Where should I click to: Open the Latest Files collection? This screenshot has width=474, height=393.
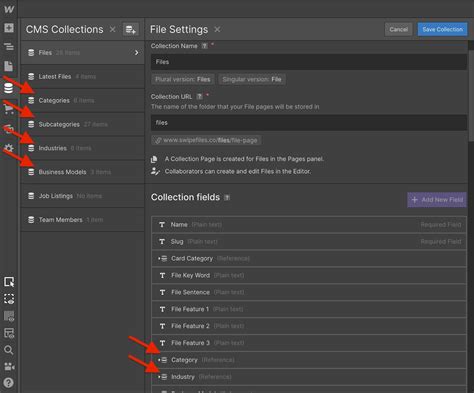tap(82, 77)
